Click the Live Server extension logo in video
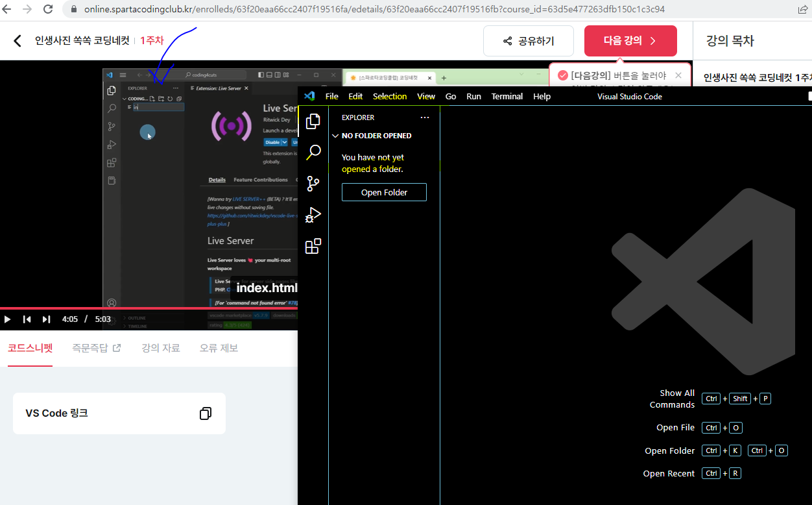 pos(232,126)
